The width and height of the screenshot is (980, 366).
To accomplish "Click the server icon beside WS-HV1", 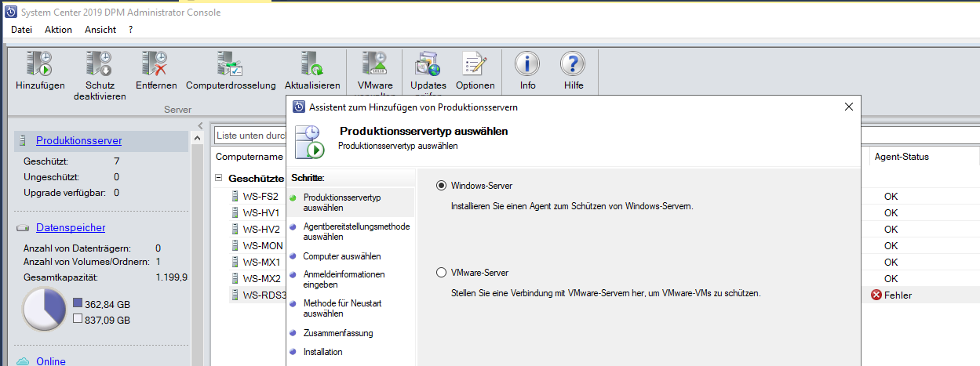I will [x=235, y=212].
